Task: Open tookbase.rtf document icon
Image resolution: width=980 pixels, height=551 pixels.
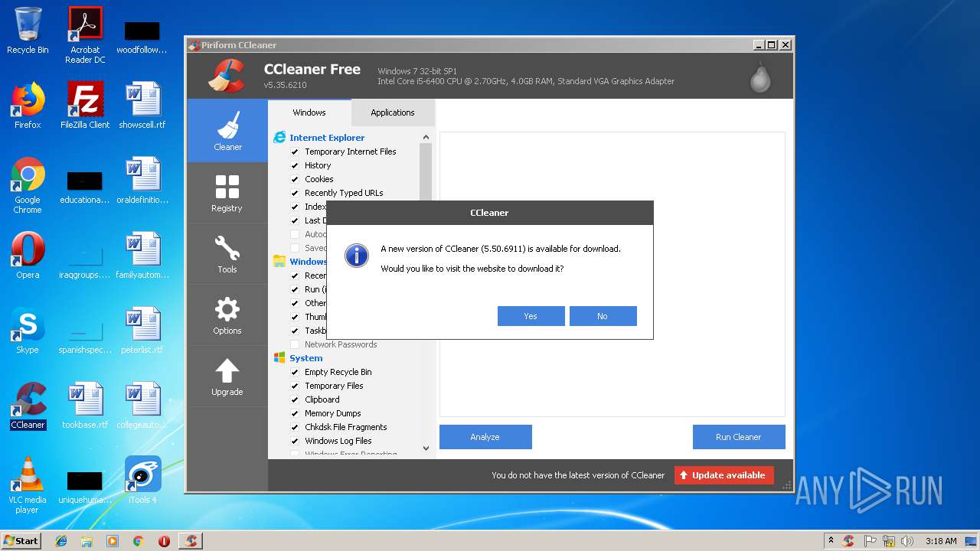Action: coord(85,406)
